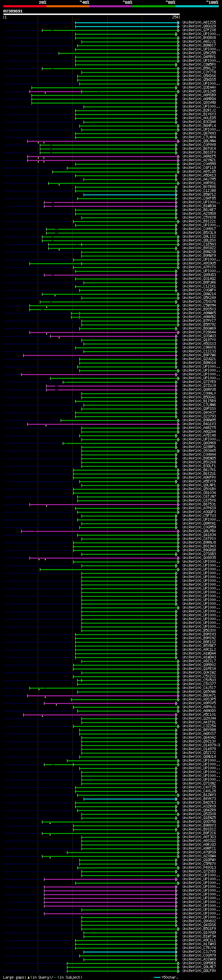Select the UniRef100_Q7ZYE9 label
This screenshot has height=980, width=222.
199,382
